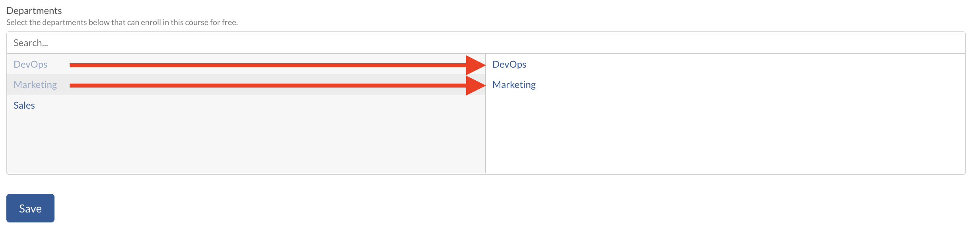This screenshot has height=230, width=980.
Task: Click dimmed DevOps in the left list
Action: (31, 64)
